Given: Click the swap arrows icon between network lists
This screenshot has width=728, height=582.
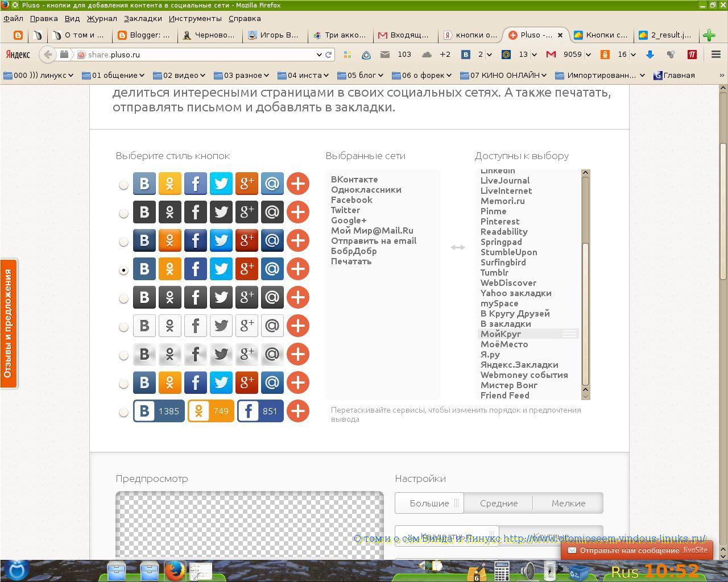Looking at the screenshot, I should tap(458, 247).
